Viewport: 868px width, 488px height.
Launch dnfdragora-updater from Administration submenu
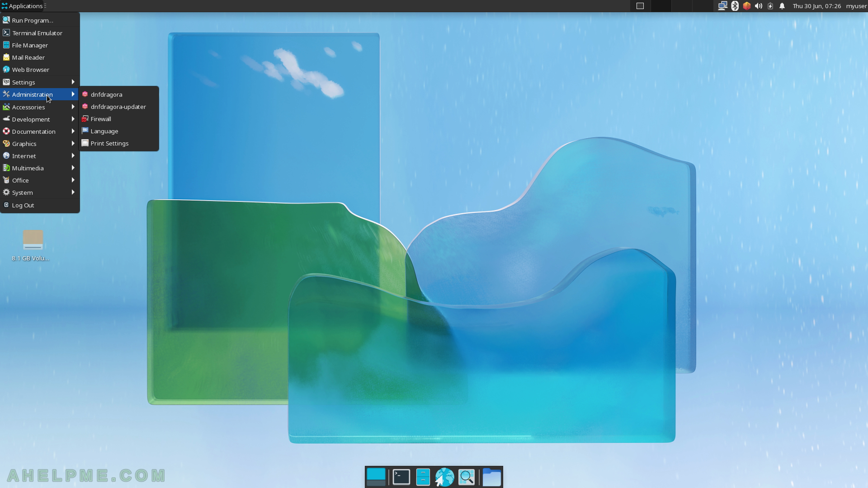click(119, 107)
